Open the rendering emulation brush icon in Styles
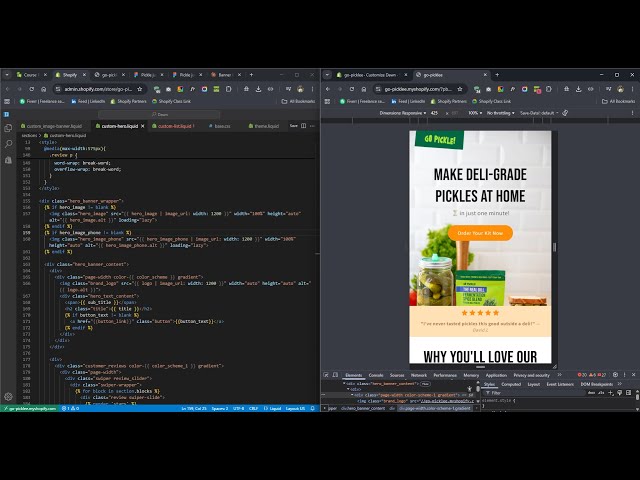Screen dimensions: 640x480 (x=620, y=393)
